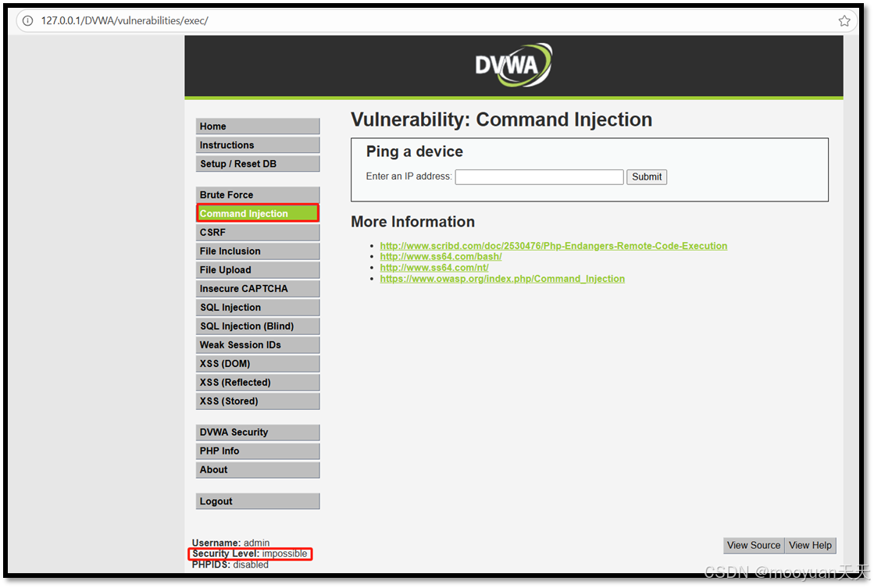The width and height of the screenshot is (874, 588).
Task: Navigate to File Upload
Action: click(x=258, y=269)
